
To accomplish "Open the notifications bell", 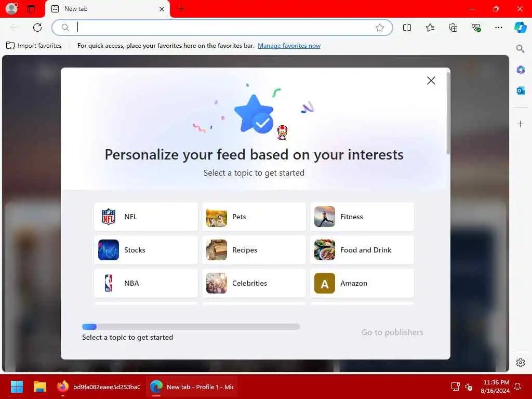I will [518, 387].
